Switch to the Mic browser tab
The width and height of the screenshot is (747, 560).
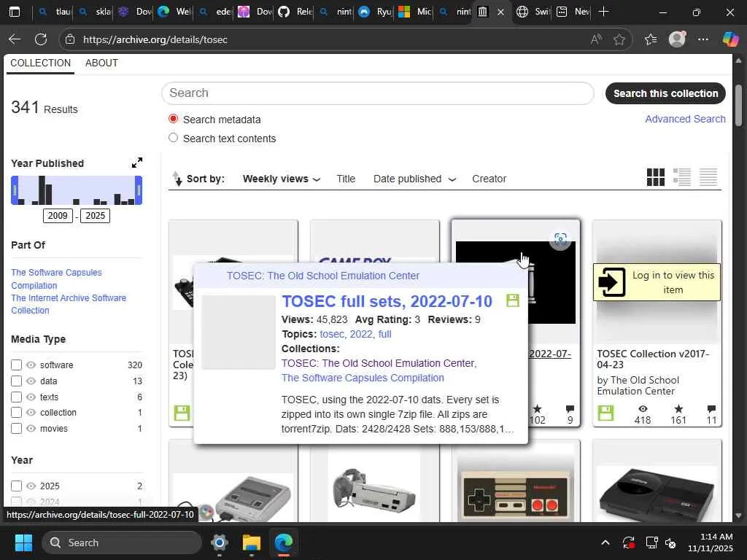pyautogui.click(x=415, y=12)
